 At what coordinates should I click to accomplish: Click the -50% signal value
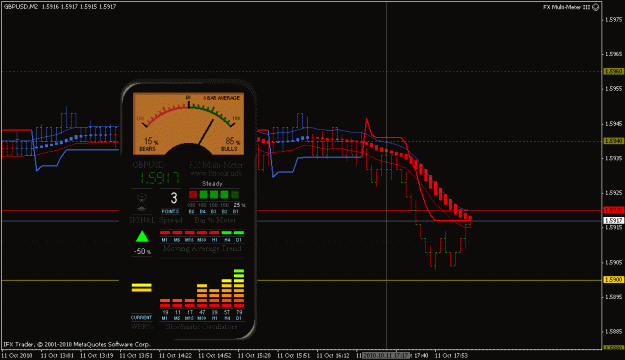point(142,251)
